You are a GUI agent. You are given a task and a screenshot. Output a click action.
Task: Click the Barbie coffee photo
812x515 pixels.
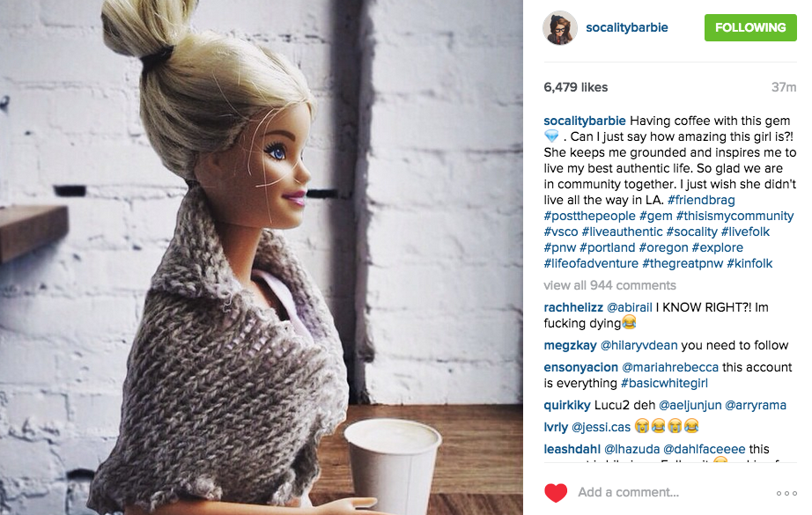(261, 257)
